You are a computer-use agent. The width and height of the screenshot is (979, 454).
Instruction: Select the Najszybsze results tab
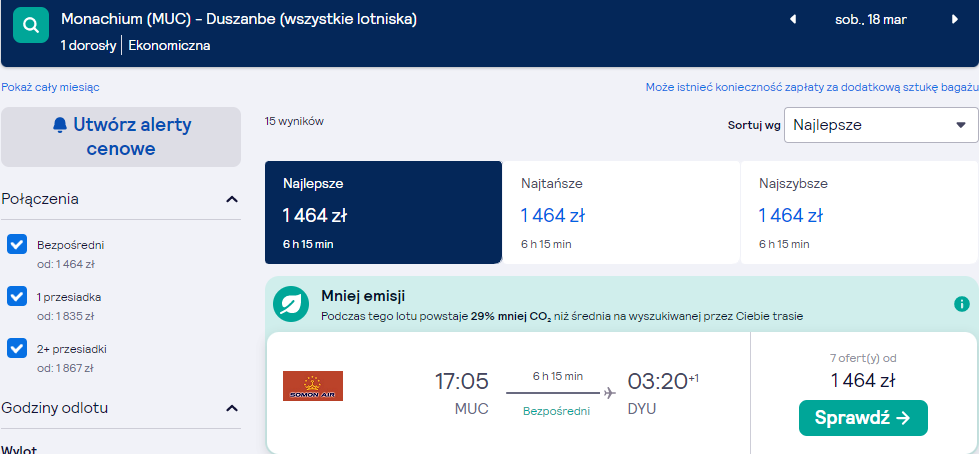click(x=859, y=212)
